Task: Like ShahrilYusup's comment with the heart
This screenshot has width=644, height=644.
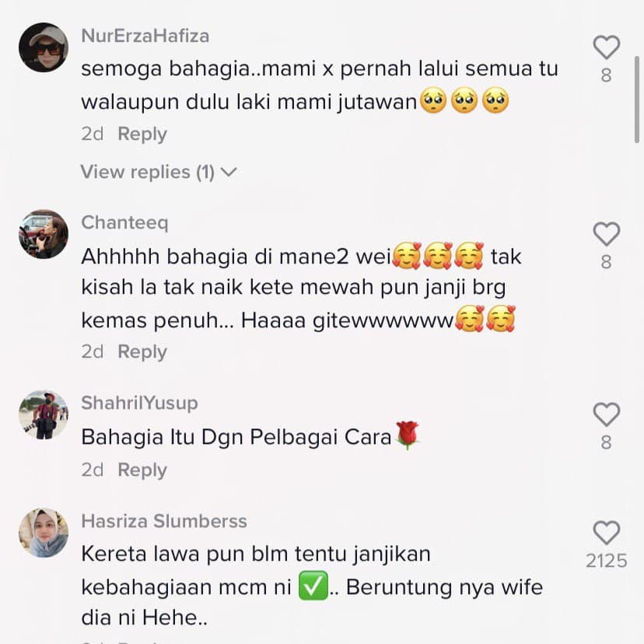Action: [x=606, y=414]
